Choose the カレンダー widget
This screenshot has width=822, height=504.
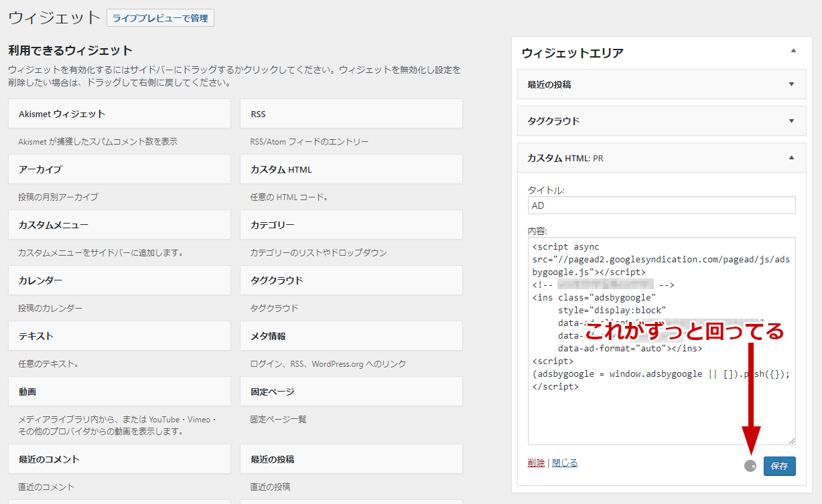(x=119, y=280)
